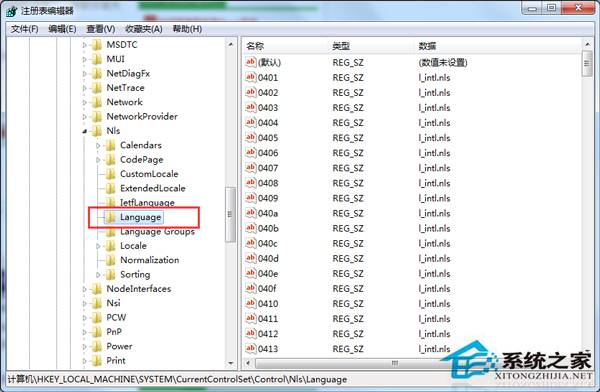Click the 0408 string value icon
Image resolution: width=600 pixels, height=392 pixels.
(251, 183)
